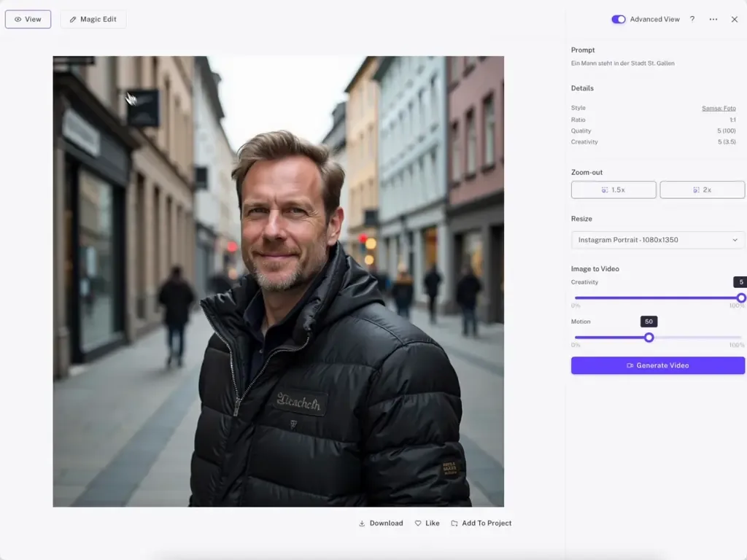Viewport: 747px width, 560px height.
Task: Open the Samsa: Foto style link
Action: click(x=719, y=108)
